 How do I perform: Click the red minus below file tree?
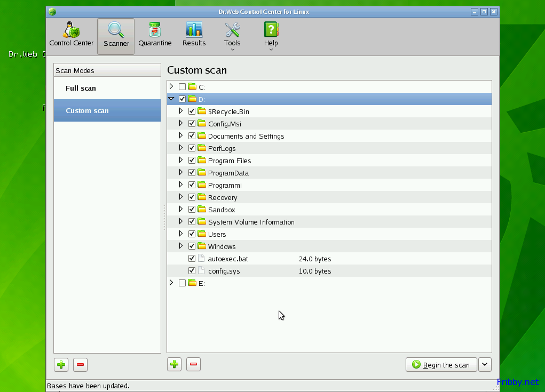pyautogui.click(x=194, y=365)
